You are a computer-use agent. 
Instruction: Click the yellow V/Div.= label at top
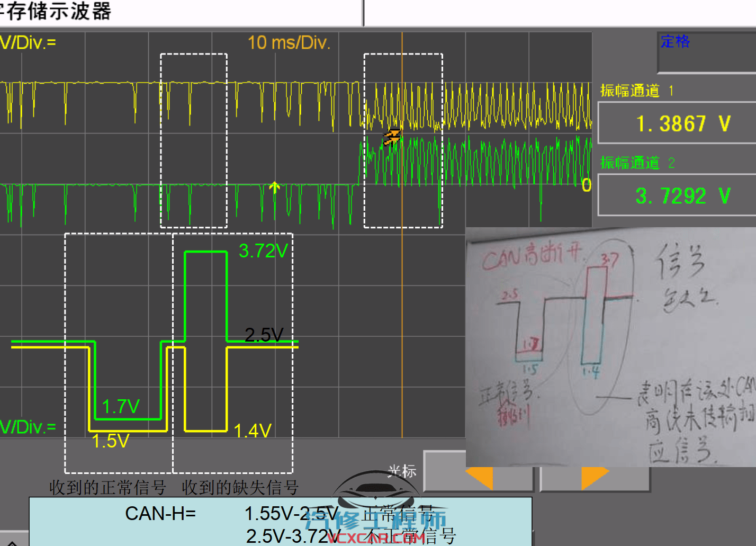pyautogui.click(x=28, y=42)
